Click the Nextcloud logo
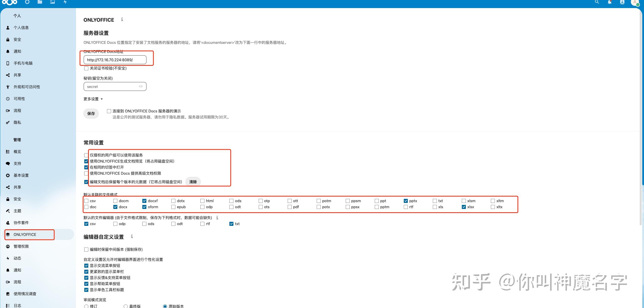The height and width of the screenshot is (308, 644). point(10,3)
